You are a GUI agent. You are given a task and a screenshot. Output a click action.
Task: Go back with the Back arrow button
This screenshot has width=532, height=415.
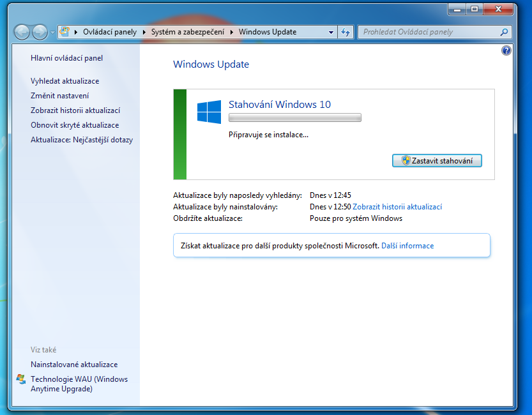coord(22,32)
